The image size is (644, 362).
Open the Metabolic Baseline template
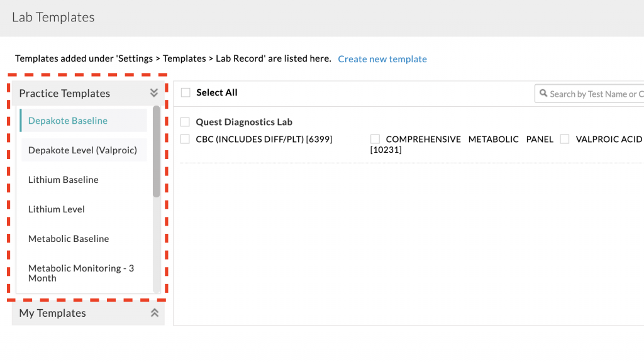[x=69, y=239]
